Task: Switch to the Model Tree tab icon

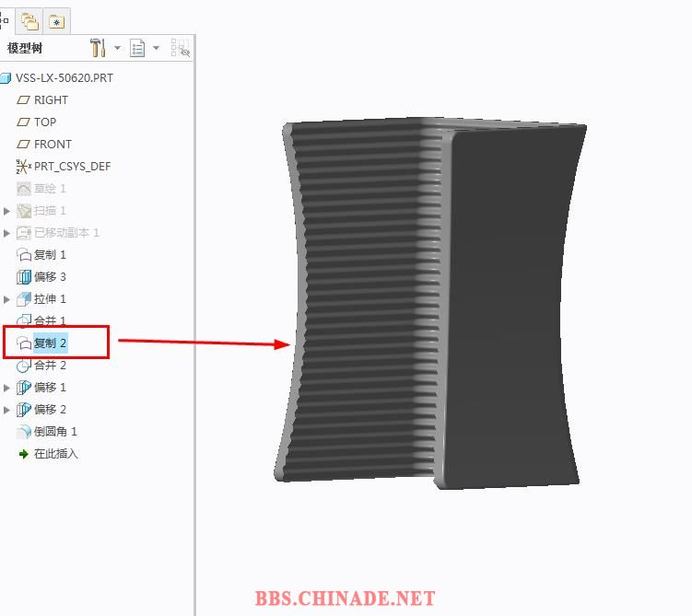Action: pyautogui.click(x=4, y=21)
